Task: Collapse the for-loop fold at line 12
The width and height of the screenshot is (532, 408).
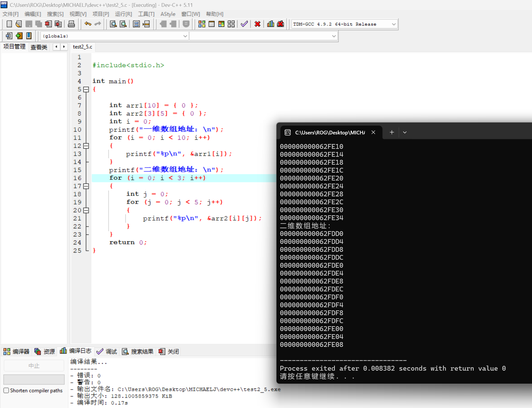Action: (86, 146)
